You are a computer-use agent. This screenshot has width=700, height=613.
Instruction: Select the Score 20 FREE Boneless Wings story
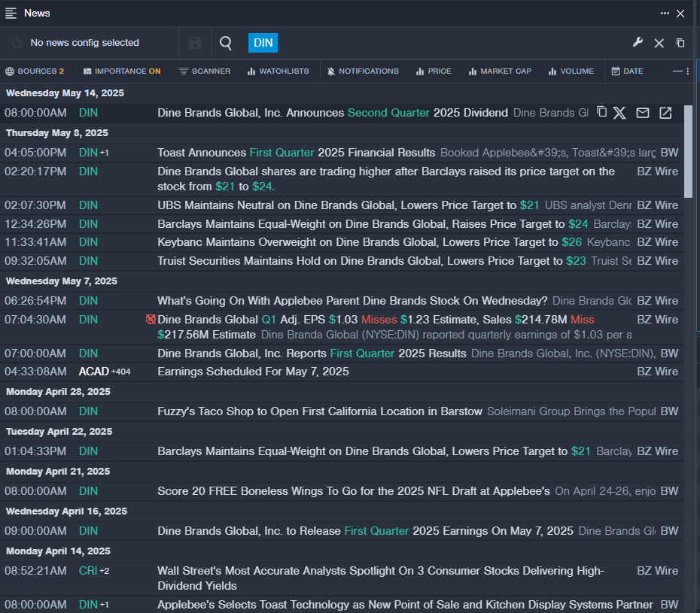tap(354, 491)
